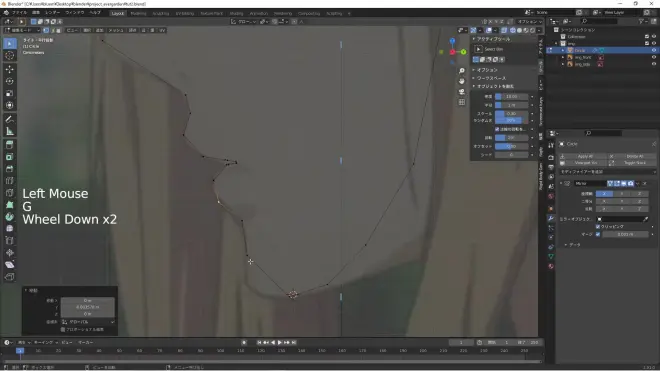Expand the Circle object in outliner
The width and height of the screenshot is (660, 371).
click(x=563, y=50)
